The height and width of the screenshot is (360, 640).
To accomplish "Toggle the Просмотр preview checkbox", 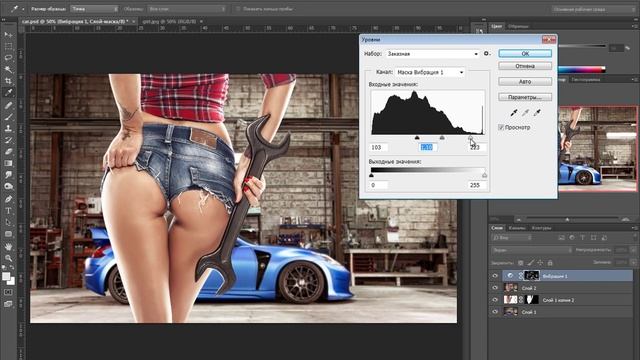I will click(x=501, y=127).
